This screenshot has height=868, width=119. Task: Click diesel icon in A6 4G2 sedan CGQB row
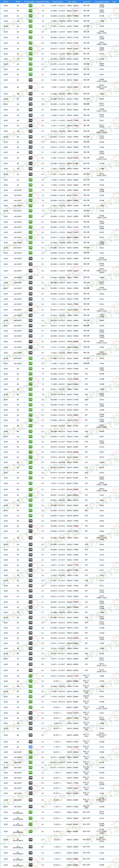(x=30, y=742)
